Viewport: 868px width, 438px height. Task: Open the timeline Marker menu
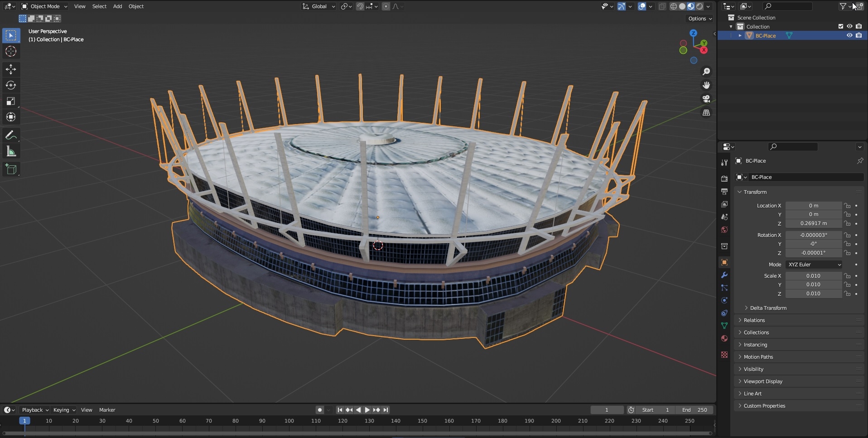[x=107, y=410]
